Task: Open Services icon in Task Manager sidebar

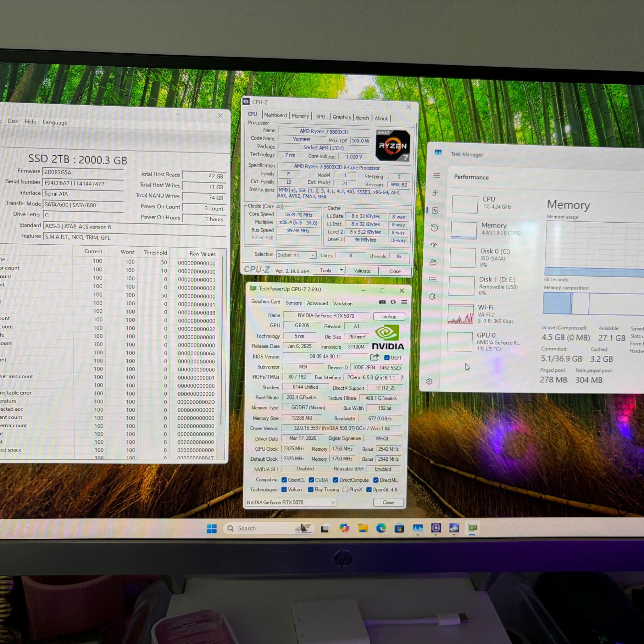Action: tap(432, 297)
